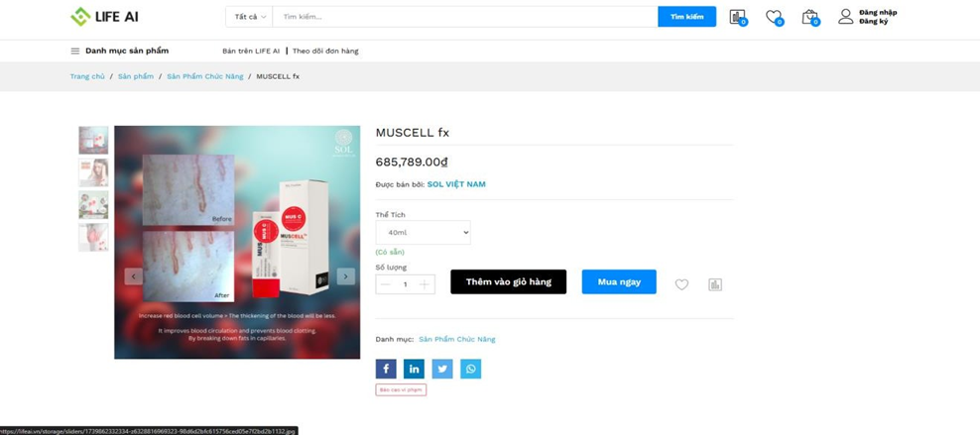Screen dimensions: 980x435
Task: Click the Mua ngay button
Action: click(x=619, y=282)
